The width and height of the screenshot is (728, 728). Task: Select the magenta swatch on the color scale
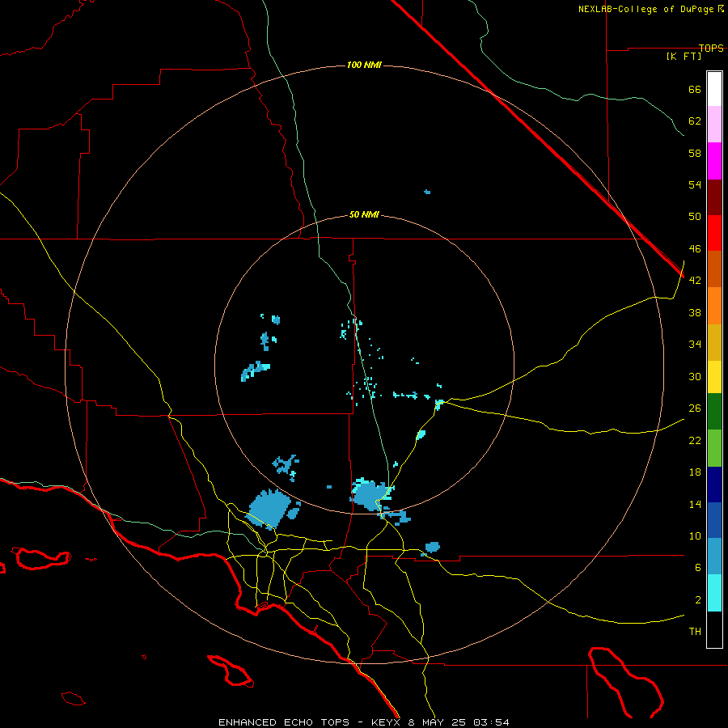click(x=714, y=161)
